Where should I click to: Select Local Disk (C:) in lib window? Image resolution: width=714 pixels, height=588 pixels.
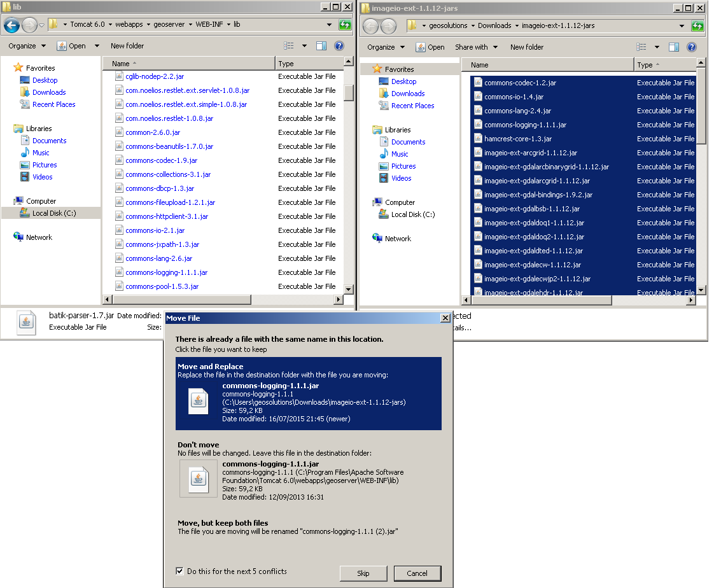(x=53, y=213)
